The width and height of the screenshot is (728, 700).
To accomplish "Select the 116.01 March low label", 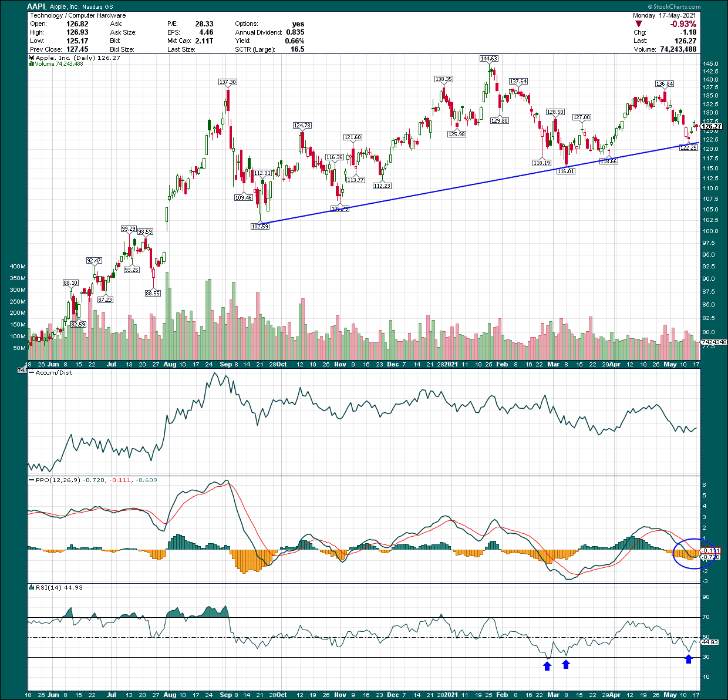I will click(566, 171).
